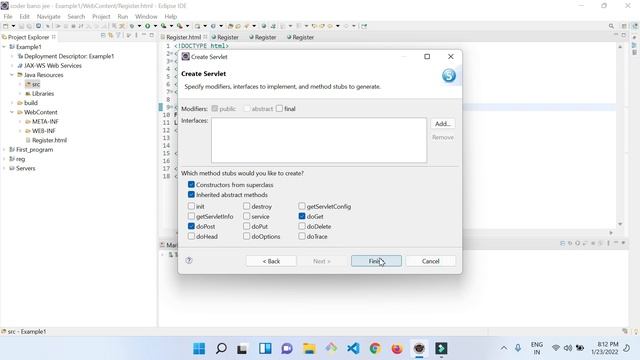The width and height of the screenshot is (640, 360).
Task: Enable the final modifier checkbox
Action: coord(279,109)
